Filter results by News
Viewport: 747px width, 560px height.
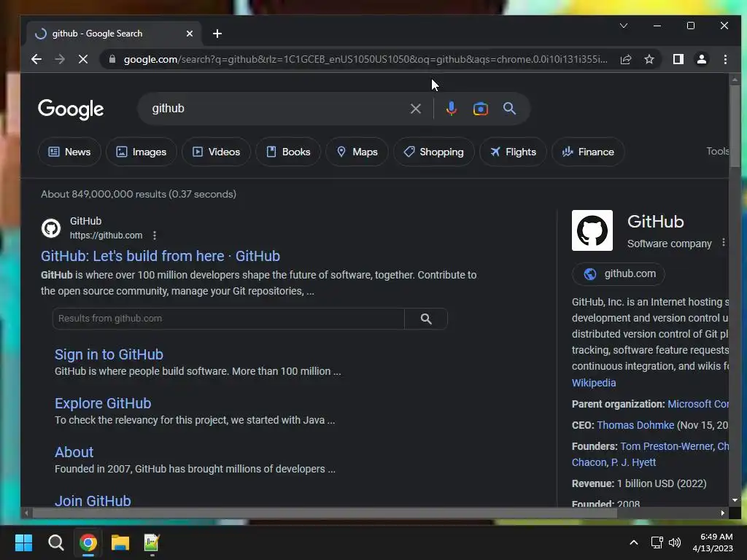69,152
